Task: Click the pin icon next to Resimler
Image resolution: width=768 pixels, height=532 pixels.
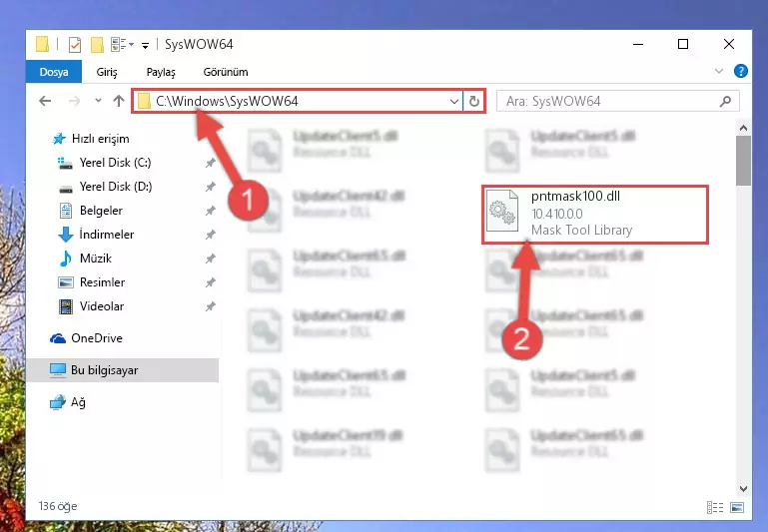Action: point(210,282)
